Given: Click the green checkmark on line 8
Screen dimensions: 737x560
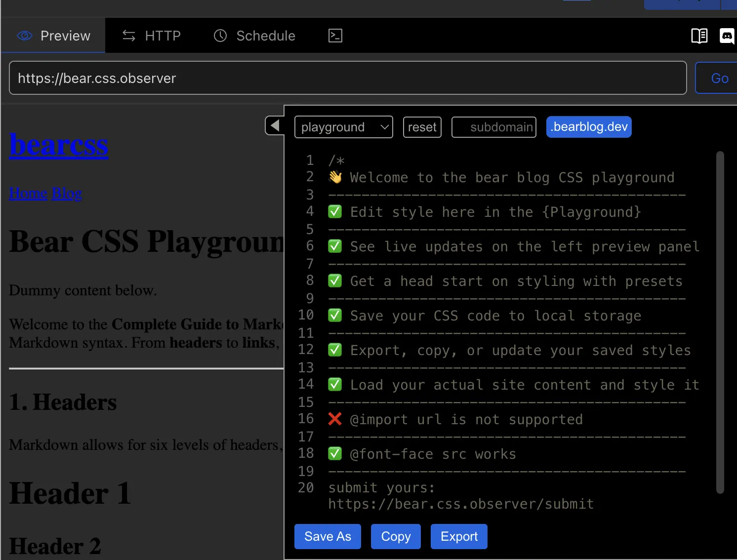Looking at the screenshot, I should (x=335, y=280).
